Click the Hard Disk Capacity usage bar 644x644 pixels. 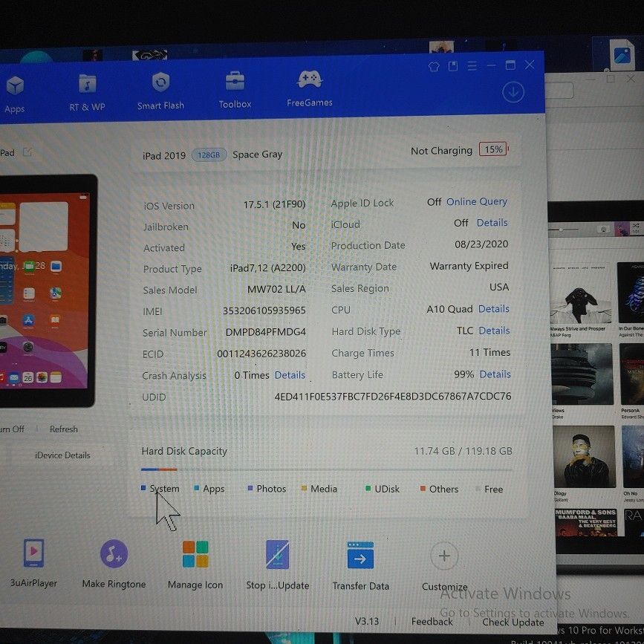click(x=327, y=469)
